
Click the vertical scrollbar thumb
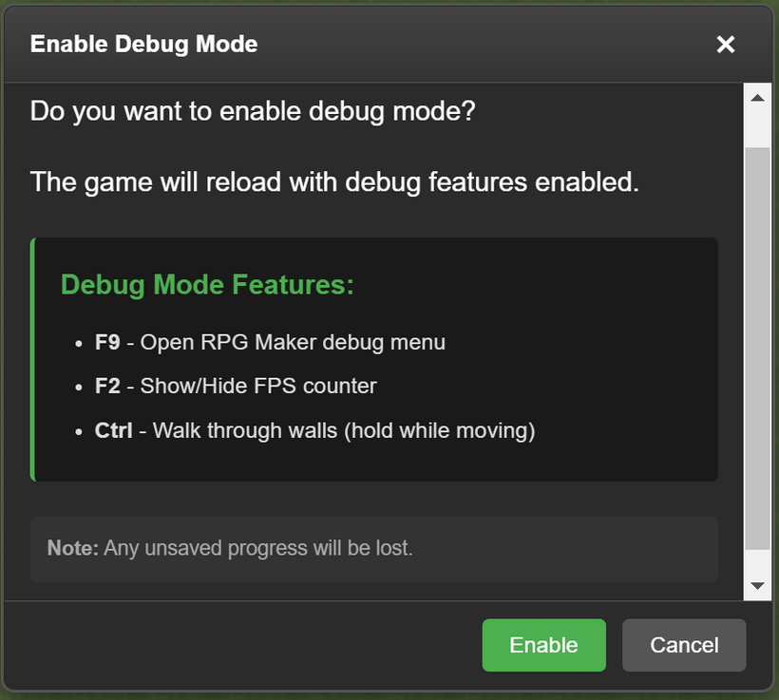coord(757,347)
